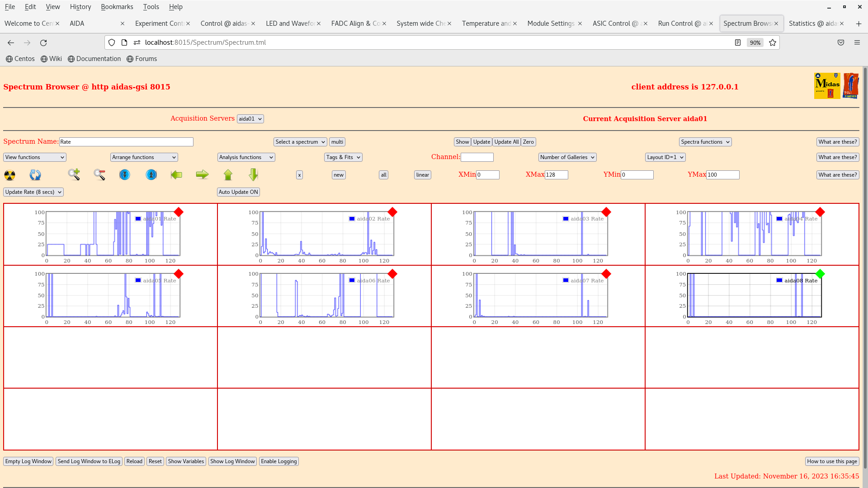Click the yellow radiation hazard icon
Screen dimensions: 868x488
pos(9,175)
